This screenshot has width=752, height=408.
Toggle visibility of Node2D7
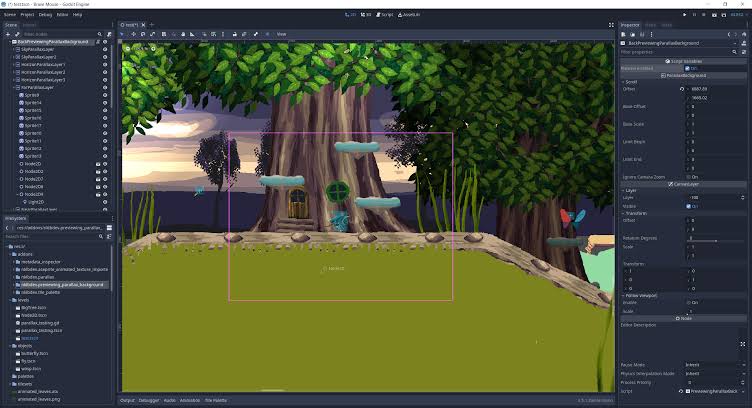tap(105, 179)
